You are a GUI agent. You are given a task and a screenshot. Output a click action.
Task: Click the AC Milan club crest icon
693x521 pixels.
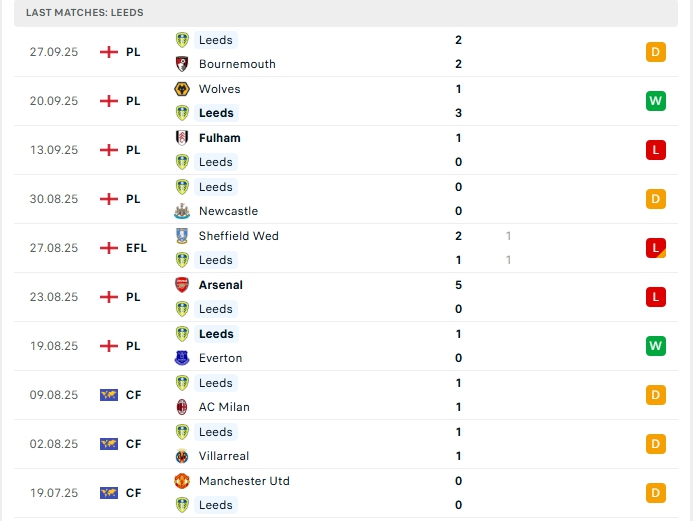(x=182, y=407)
